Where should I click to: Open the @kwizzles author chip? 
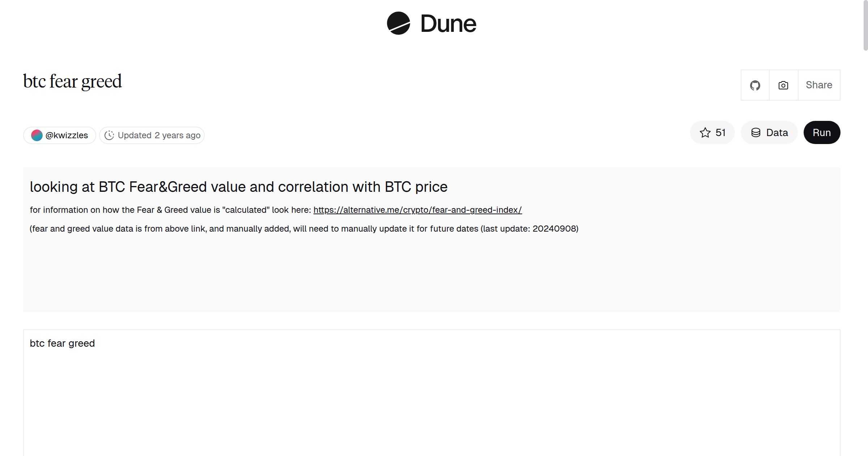click(x=60, y=135)
